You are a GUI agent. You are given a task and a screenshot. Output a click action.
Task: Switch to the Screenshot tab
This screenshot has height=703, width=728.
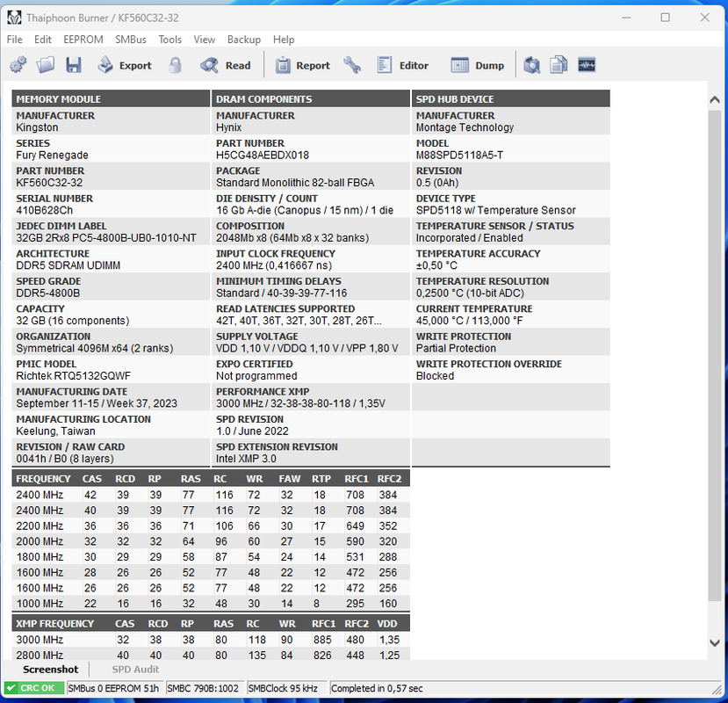(51, 669)
